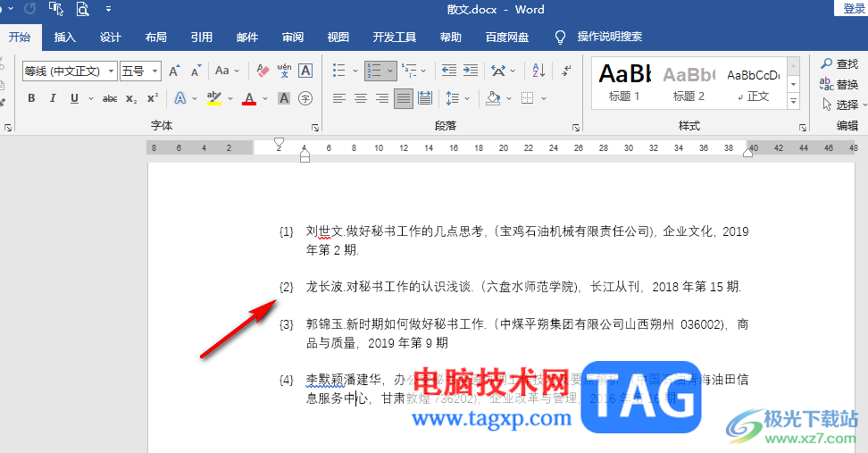Apply paragraph borders
868x453 pixels.
[528, 98]
